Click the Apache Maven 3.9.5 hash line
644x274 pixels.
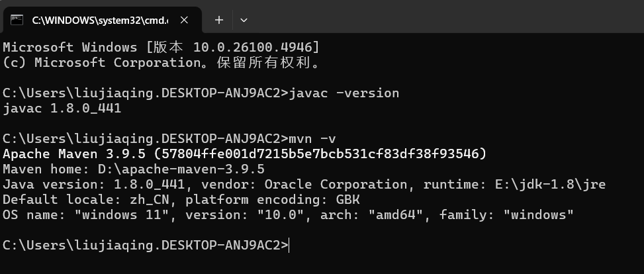[245, 154]
